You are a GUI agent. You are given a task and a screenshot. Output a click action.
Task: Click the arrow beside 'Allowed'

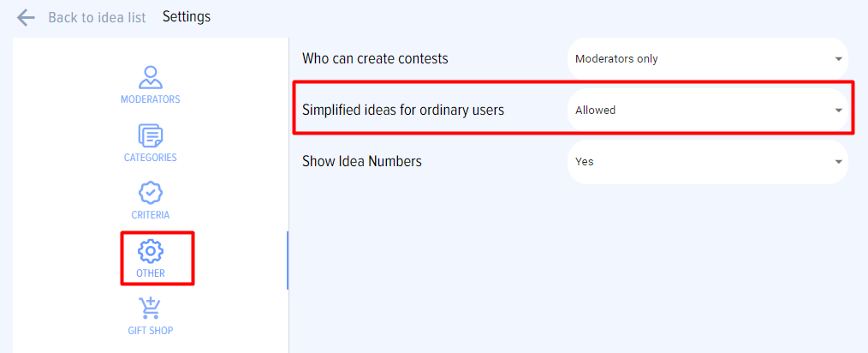(838, 111)
